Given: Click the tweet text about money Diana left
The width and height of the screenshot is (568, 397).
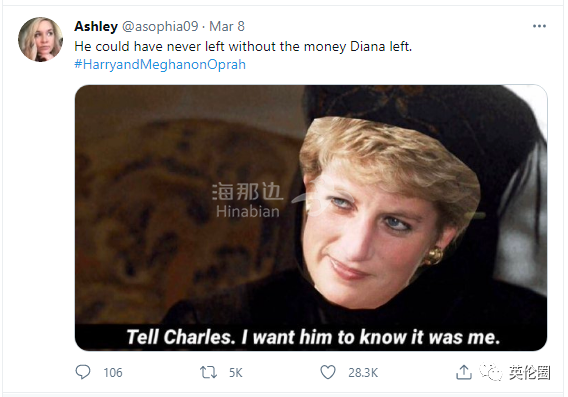Looking at the screenshot, I should point(243,47).
